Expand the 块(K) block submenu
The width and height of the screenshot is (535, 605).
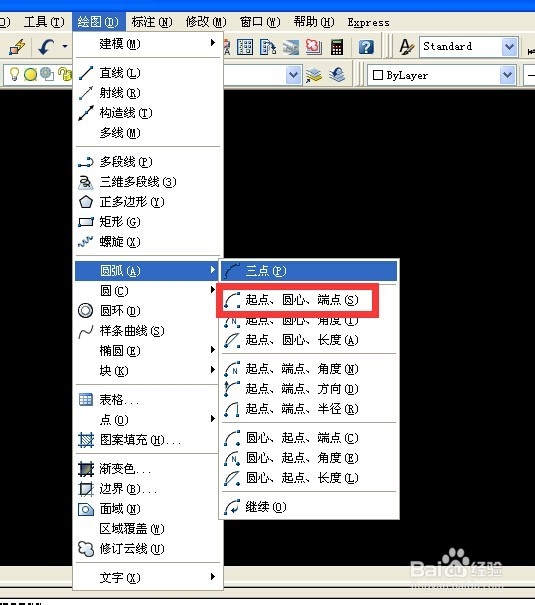148,371
